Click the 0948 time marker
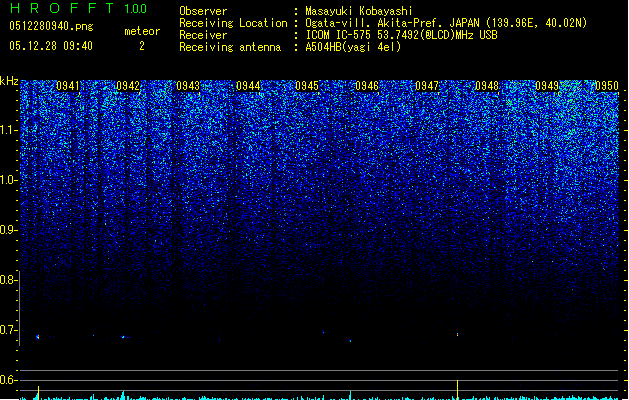Image resolution: width=629 pixels, height=400 pixels. [x=487, y=86]
